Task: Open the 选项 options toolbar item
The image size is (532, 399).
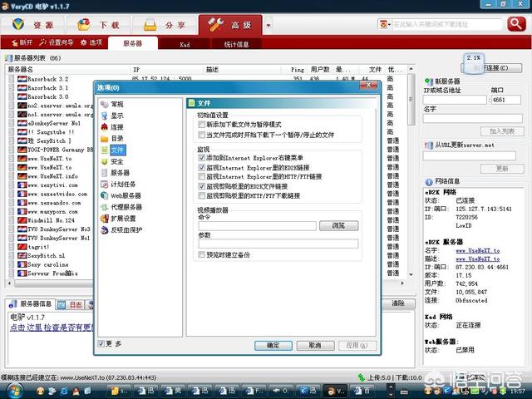Action: (91, 42)
